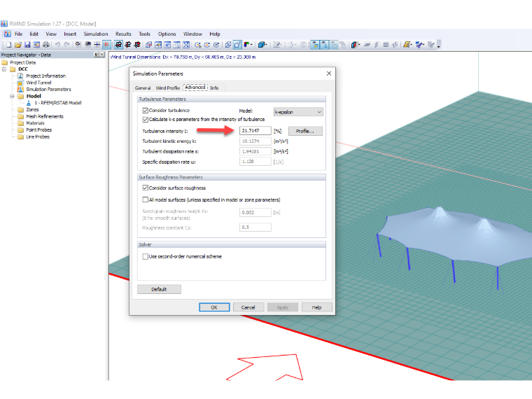The image size is (532, 399).
Task: Open dropdown arrow beside blue solid cube
Action: [266, 44]
